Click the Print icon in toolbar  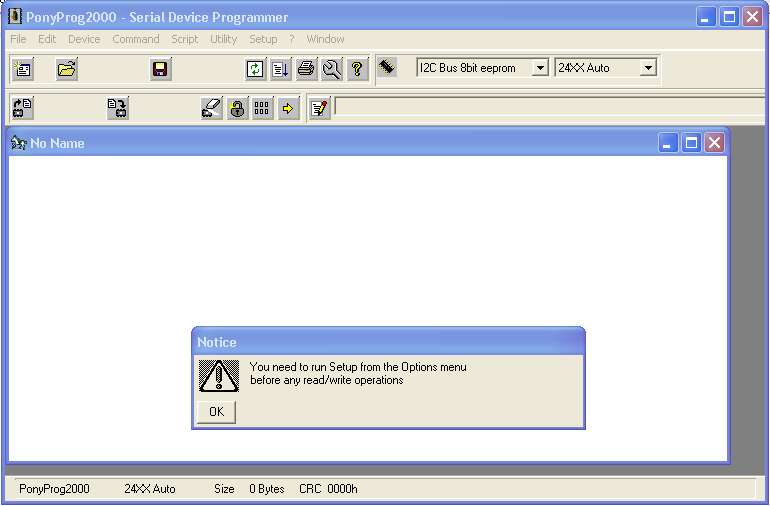[x=306, y=69]
